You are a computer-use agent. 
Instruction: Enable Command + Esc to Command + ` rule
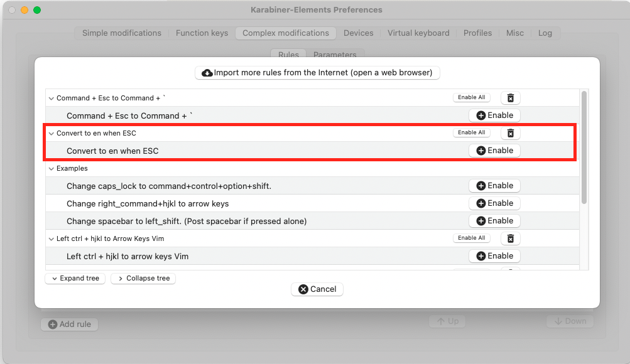[494, 115]
